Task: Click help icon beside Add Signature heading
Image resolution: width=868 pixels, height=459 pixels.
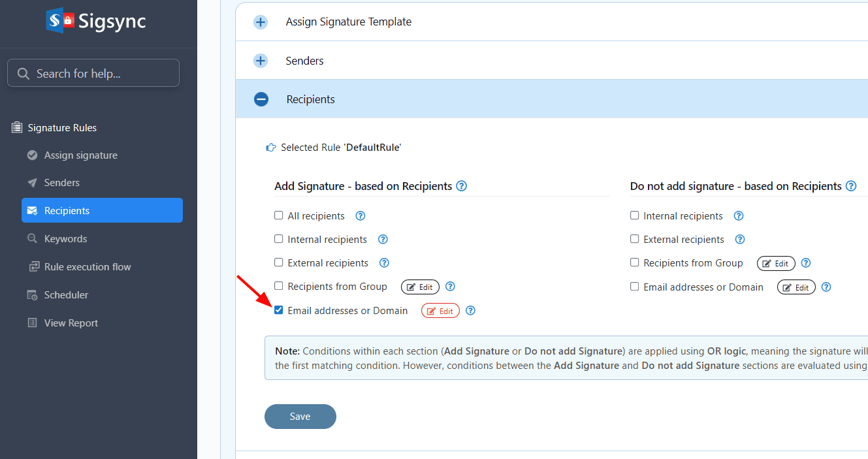Action: click(461, 186)
